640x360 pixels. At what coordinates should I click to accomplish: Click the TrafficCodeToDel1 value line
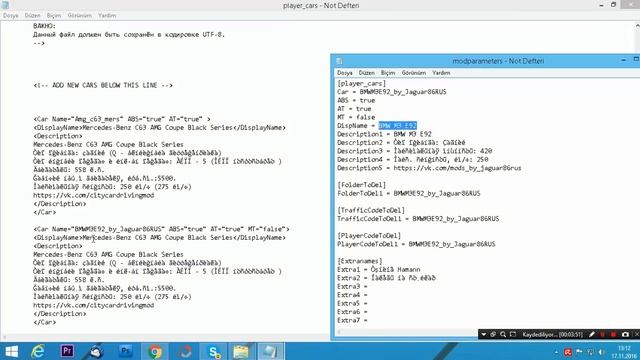(418, 219)
